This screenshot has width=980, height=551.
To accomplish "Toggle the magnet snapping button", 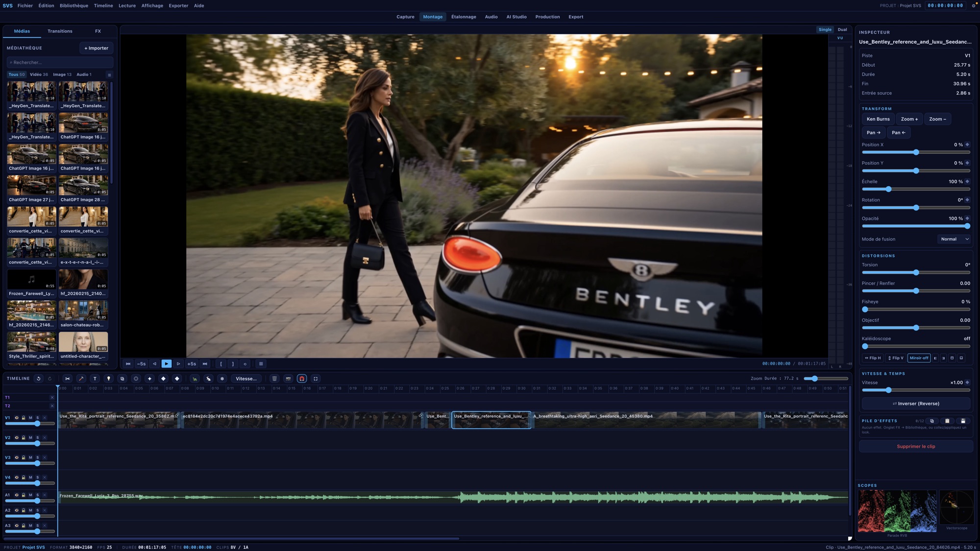I will 302,379.
